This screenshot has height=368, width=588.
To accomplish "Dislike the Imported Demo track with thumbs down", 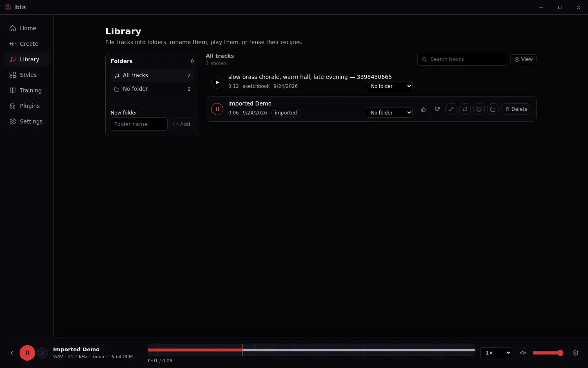I will [437, 109].
